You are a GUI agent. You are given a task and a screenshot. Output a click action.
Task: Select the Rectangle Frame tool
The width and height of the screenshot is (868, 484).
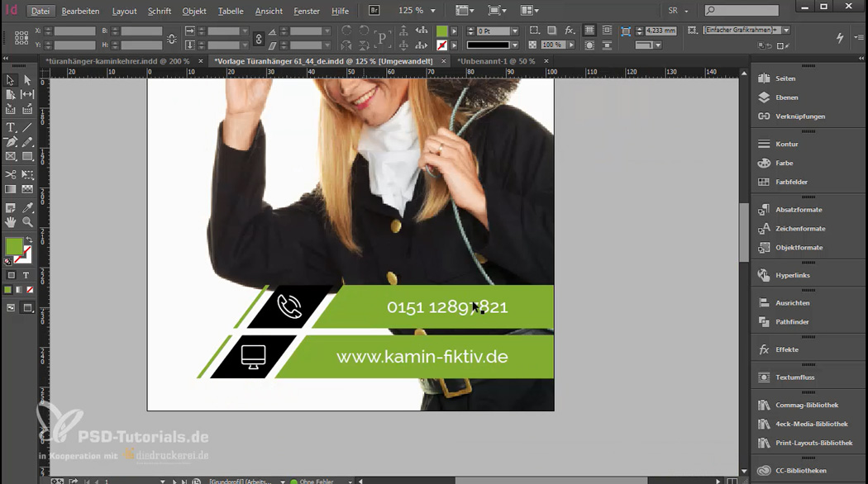[10, 157]
